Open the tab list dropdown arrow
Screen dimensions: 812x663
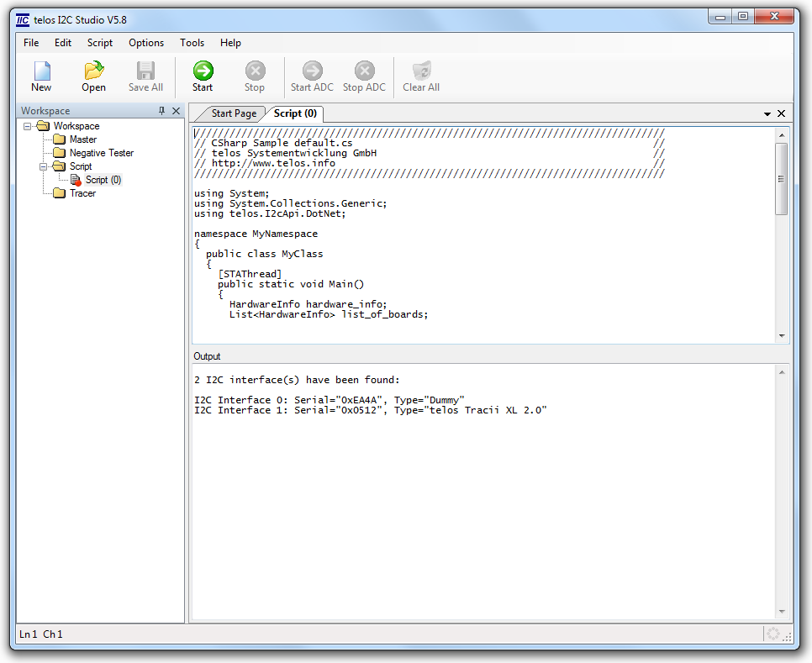point(767,113)
